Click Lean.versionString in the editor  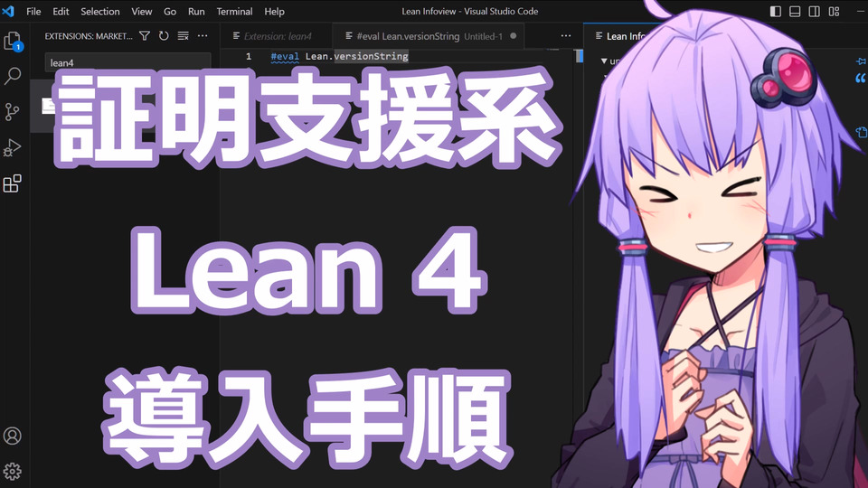pos(356,56)
